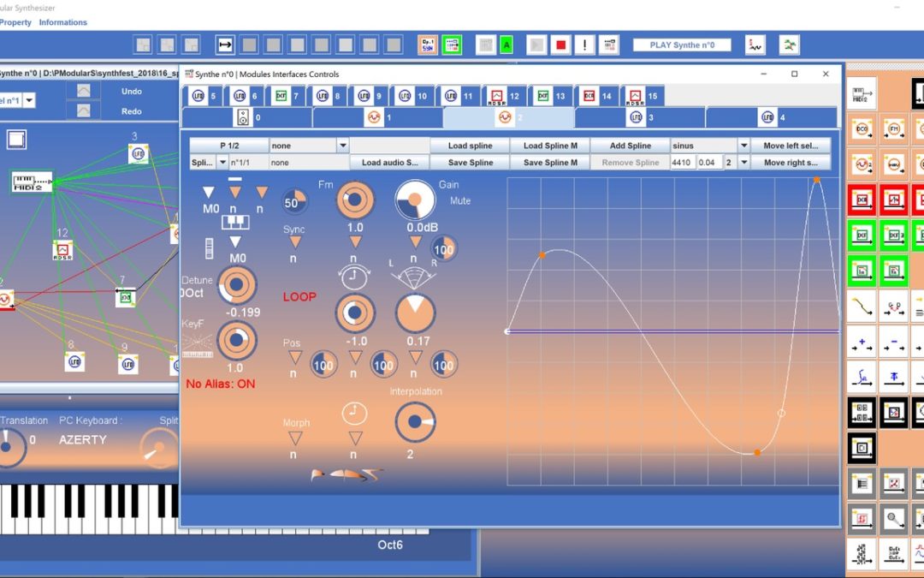Select the MIDI2 module in patch graph
Viewport: 924px width, 578px height.
click(x=33, y=181)
